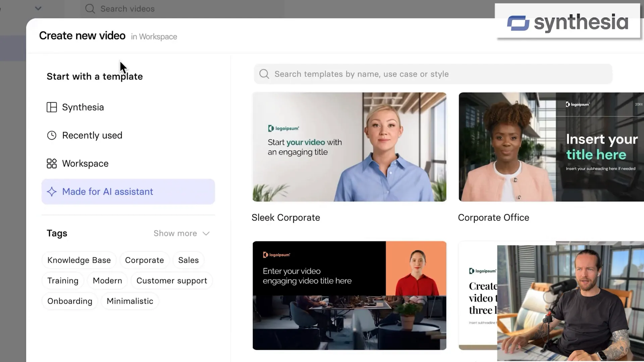Viewport: 644px width, 362px height.
Task: Expand tags with the Show more chevron
Action: pos(206,234)
